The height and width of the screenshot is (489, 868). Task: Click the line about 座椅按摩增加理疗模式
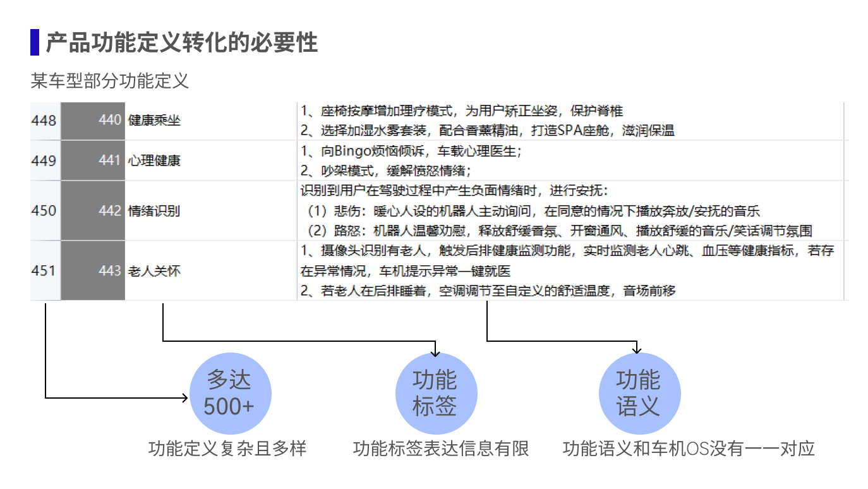(x=462, y=111)
